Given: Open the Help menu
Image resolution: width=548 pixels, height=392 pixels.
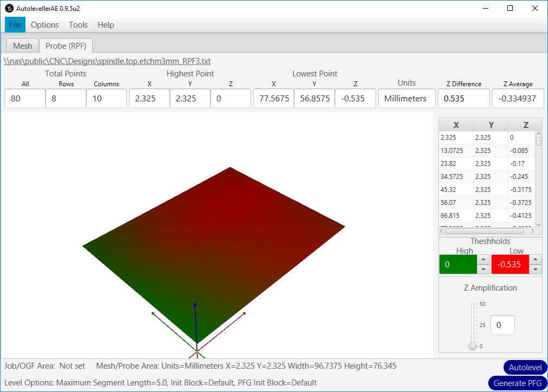Looking at the screenshot, I should coord(106,25).
